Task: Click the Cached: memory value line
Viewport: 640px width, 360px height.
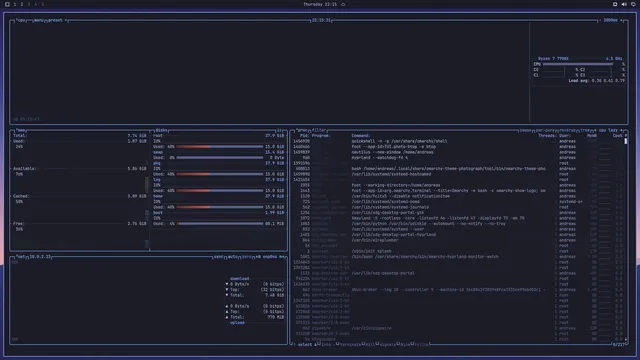Action: (x=80, y=196)
